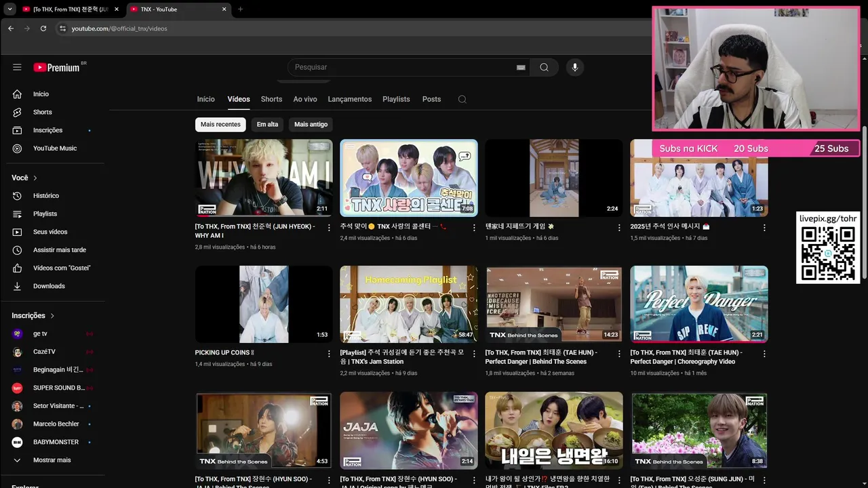Open the on-screen keyboard in search
Screen dimensions: 868x488
coord(521,67)
